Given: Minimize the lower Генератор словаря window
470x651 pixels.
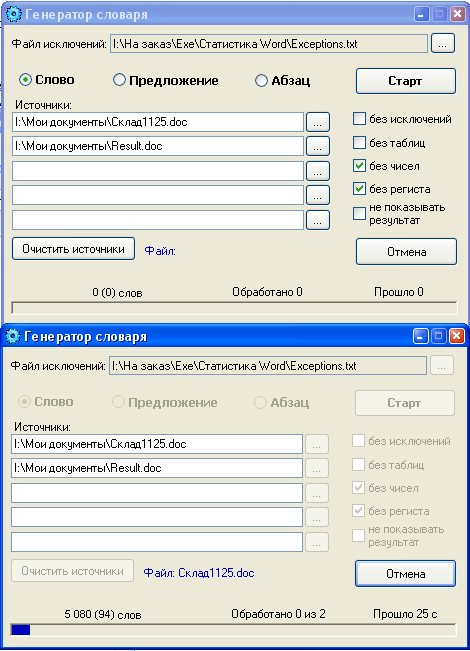Looking at the screenshot, I should tap(420, 336).
